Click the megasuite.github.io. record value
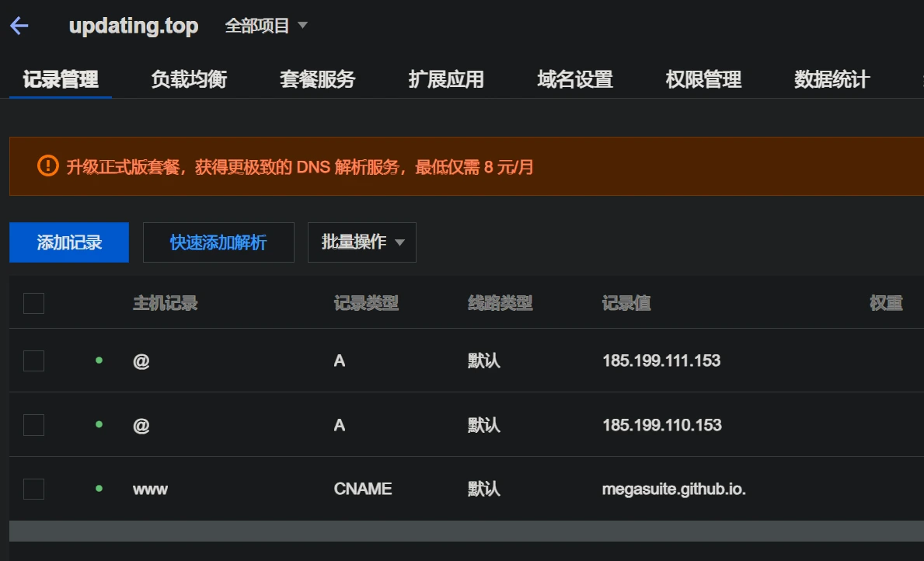This screenshot has width=924, height=561. [674, 489]
